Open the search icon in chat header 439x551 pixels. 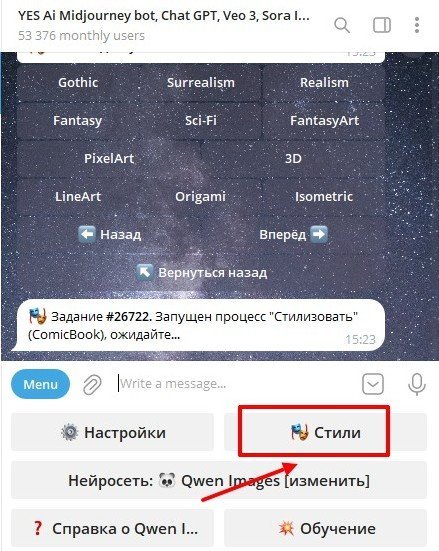pyautogui.click(x=342, y=26)
